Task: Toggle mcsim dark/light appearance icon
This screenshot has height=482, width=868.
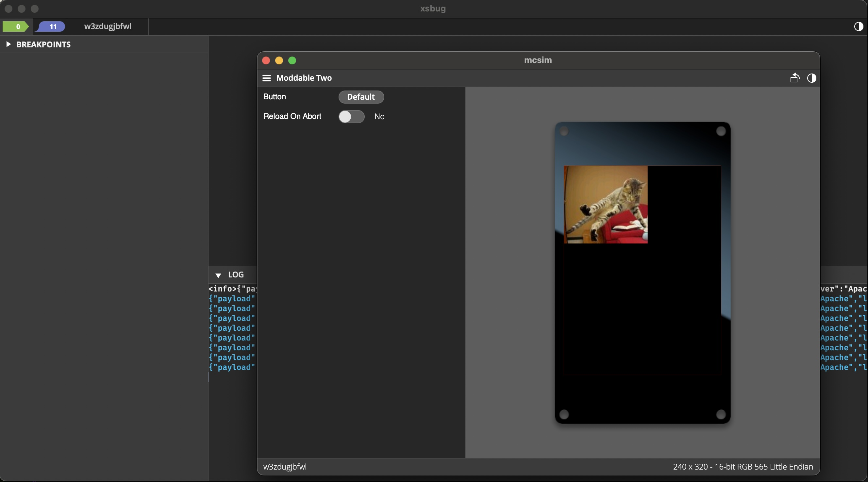Action: (812, 78)
